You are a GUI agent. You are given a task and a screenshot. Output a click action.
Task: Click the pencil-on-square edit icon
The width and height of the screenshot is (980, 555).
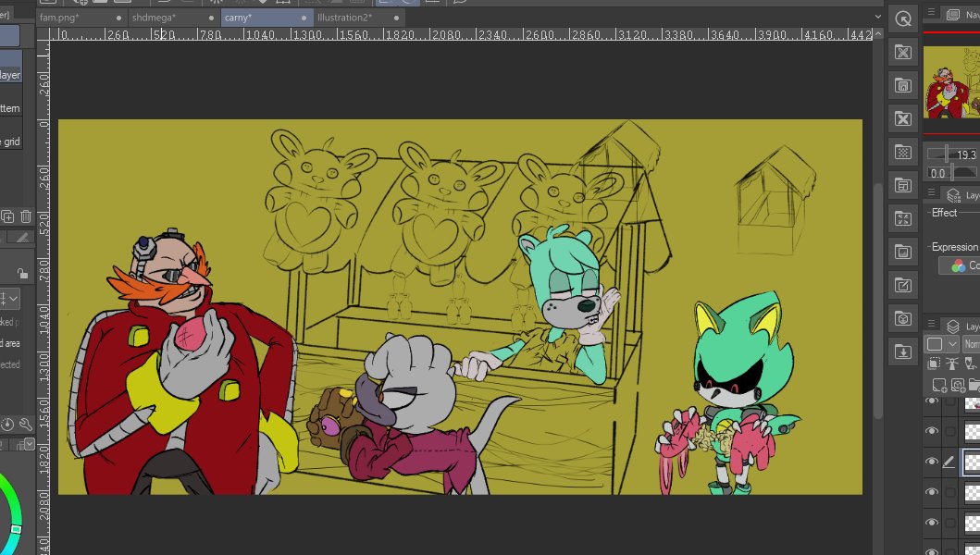pyautogui.click(x=902, y=286)
